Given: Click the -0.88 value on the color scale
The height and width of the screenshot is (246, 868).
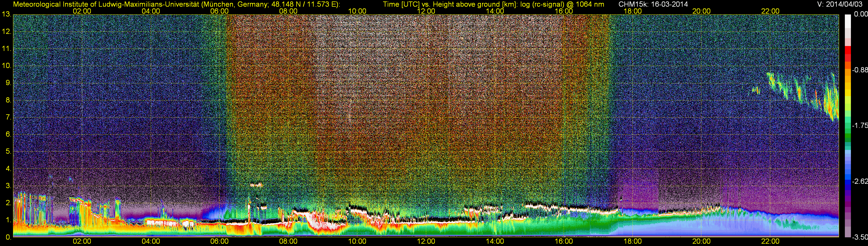Looking at the screenshot, I should pyautogui.click(x=860, y=70).
